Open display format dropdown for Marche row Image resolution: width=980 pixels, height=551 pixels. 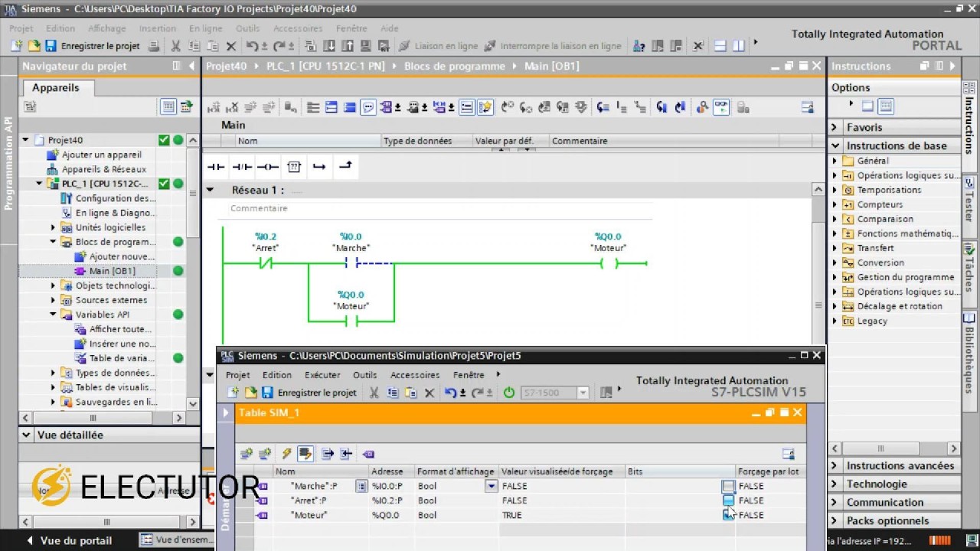pyautogui.click(x=491, y=486)
